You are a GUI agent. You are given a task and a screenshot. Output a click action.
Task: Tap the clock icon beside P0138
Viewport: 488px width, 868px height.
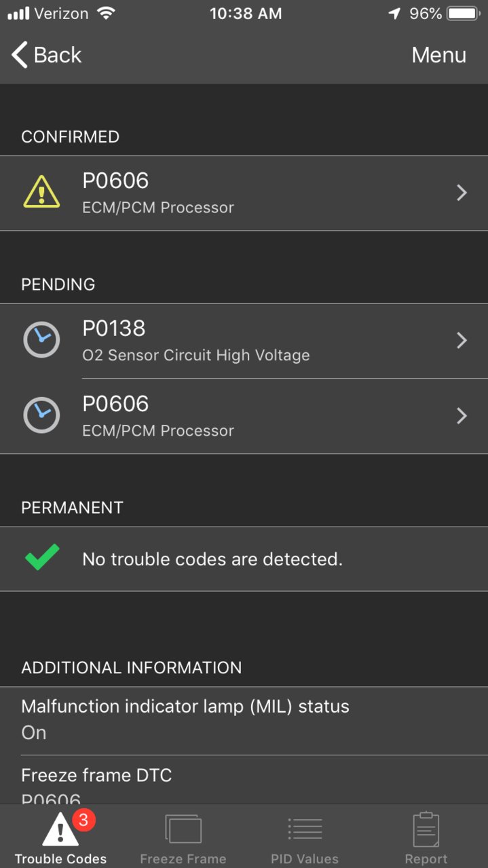coord(41,339)
